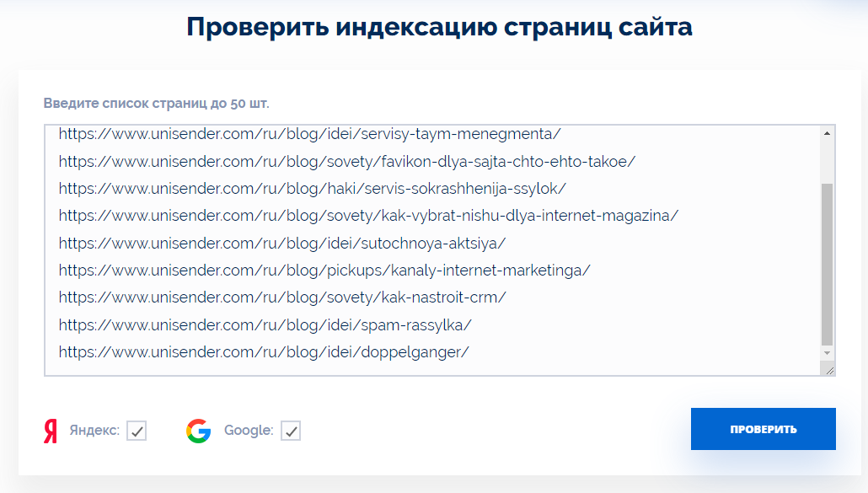Image resolution: width=868 pixels, height=493 pixels.
Task: Click the colorful Google logo icon
Action: (x=199, y=431)
